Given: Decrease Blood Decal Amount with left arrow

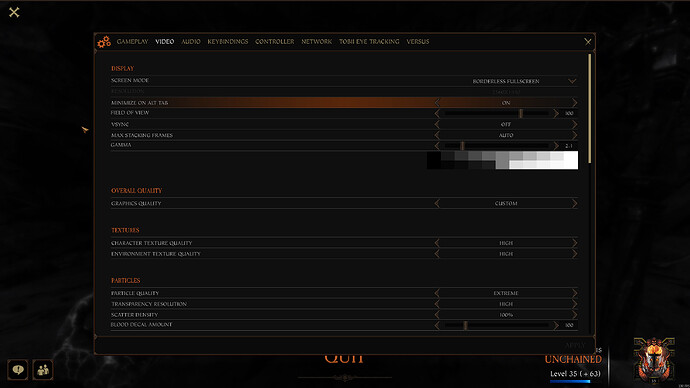Looking at the screenshot, I should coord(437,326).
